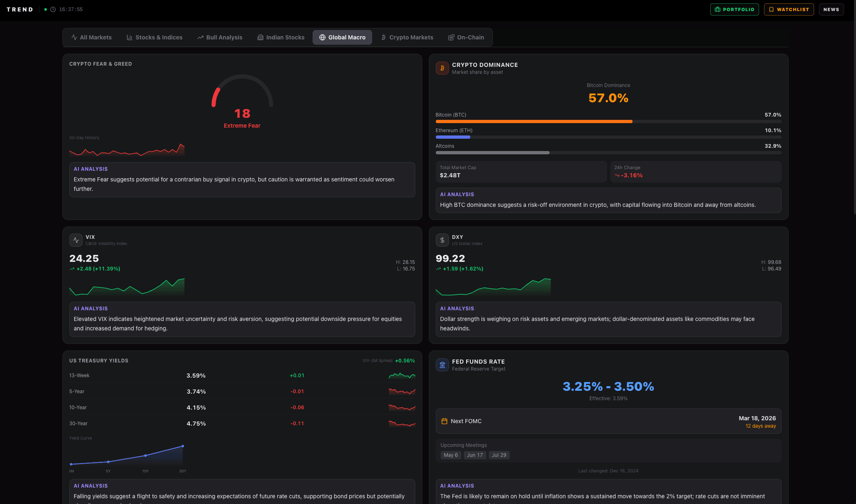Click the dollar icon beside DXY

click(x=442, y=240)
